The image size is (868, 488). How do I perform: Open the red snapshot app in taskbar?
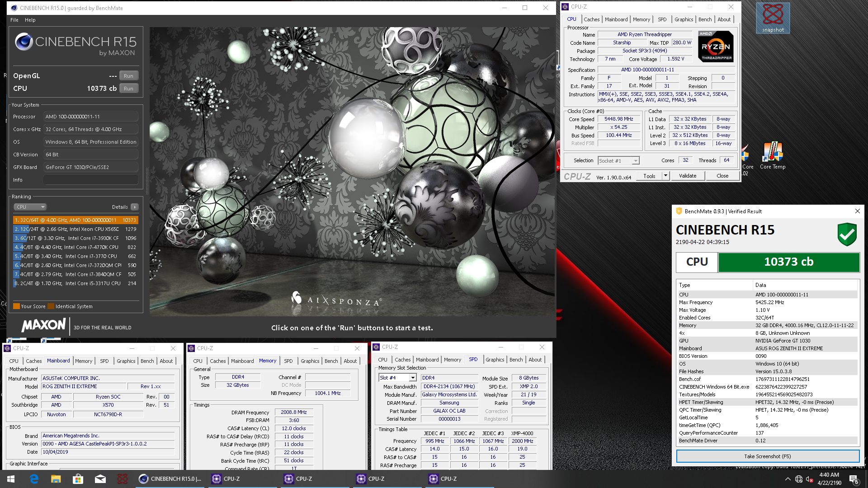pos(122,479)
